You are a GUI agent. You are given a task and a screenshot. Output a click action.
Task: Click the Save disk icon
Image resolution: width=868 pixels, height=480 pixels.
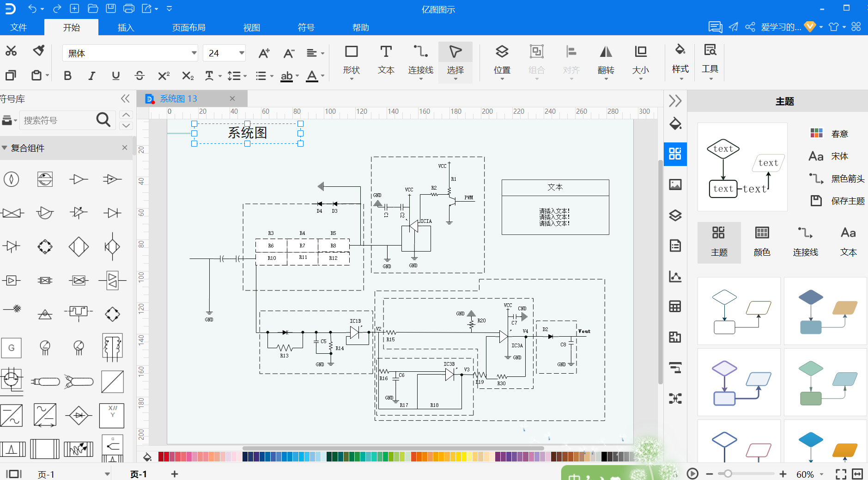pos(111,8)
